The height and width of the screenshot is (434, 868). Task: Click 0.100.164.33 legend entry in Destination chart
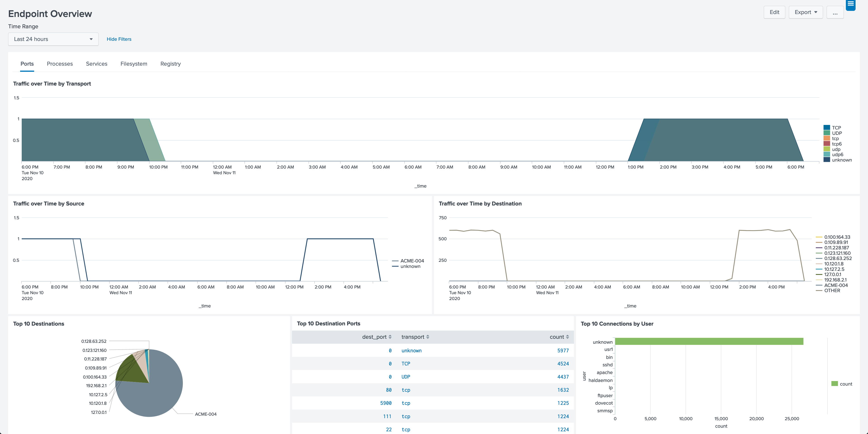[833, 237]
